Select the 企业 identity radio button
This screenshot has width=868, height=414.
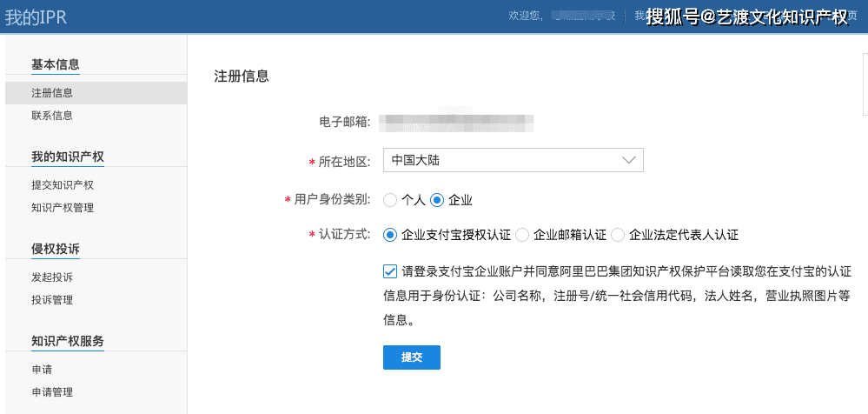coord(437,201)
